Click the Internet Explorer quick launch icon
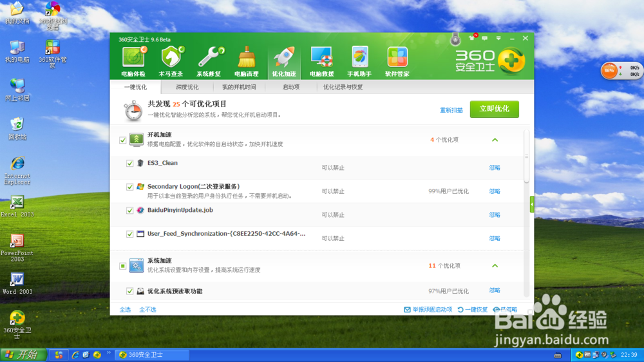This screenshot has width=644, height=362. 75,355
